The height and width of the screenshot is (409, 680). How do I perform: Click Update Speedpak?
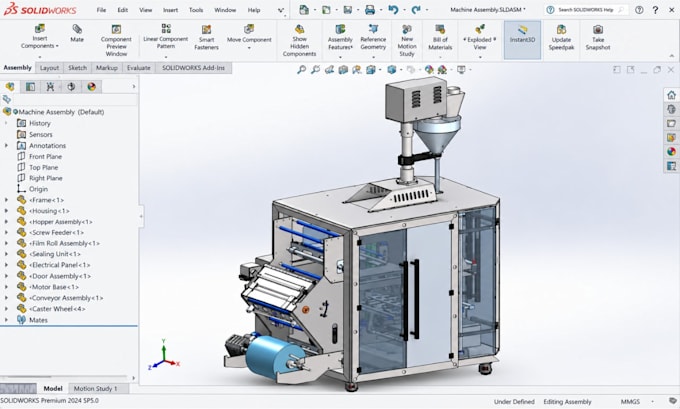click(x=561, y=37)
